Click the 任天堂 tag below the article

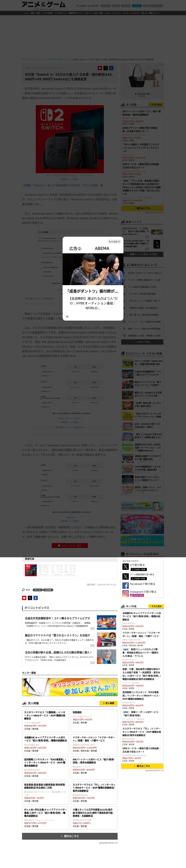48,590
